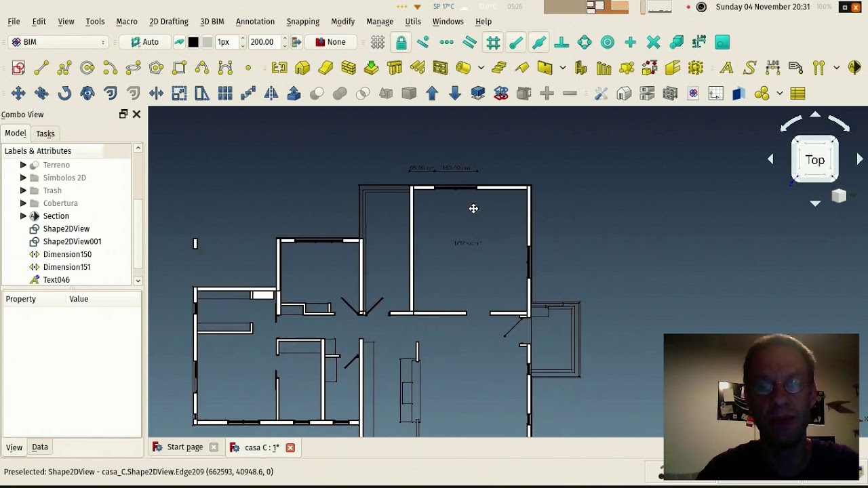Select the Bezier curve tool

click(x=225, y=68)
